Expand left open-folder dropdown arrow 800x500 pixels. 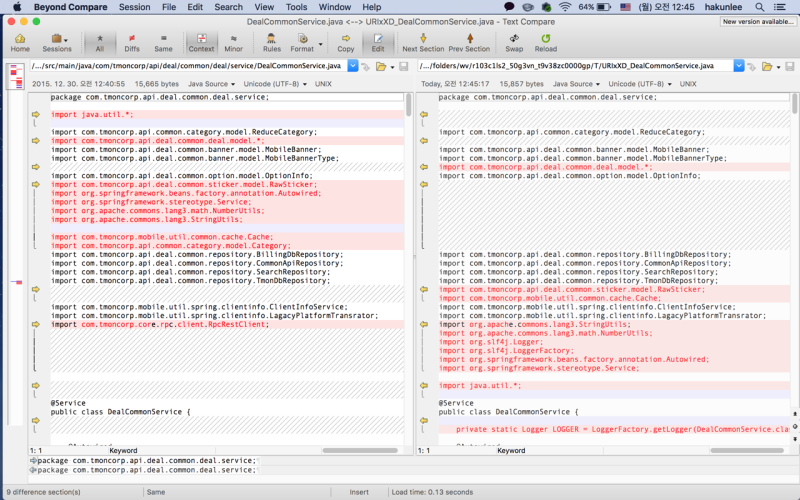[392, 67]
